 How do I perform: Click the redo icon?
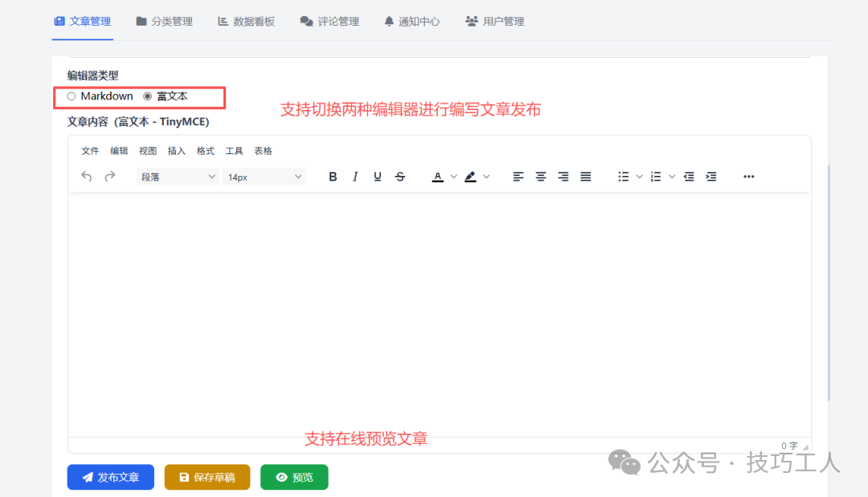(x=109, y=176)
